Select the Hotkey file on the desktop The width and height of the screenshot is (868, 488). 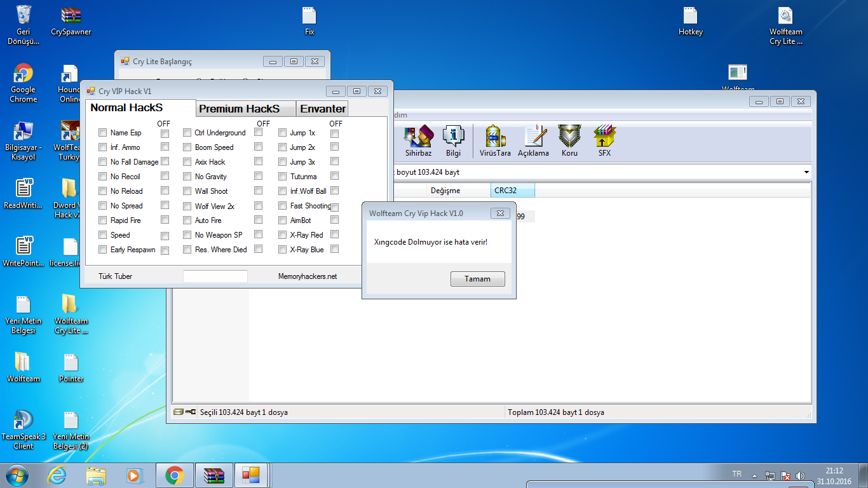[x=691, y=21]
